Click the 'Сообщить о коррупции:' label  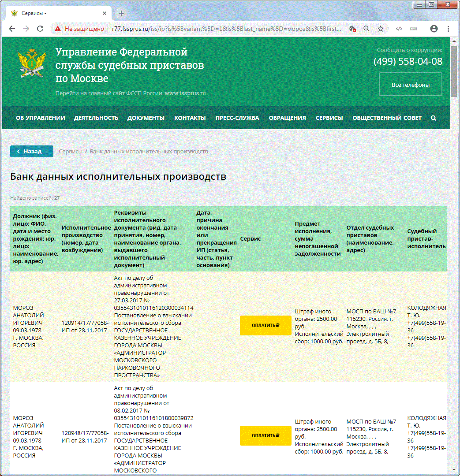[410, 50]
